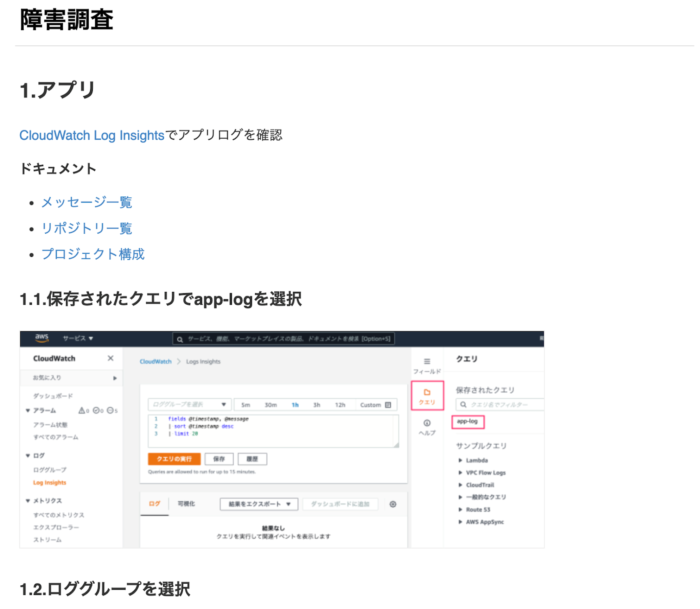Open the Custom time range calendar icon
Screen dimensions: 700x609
point(388,405)
